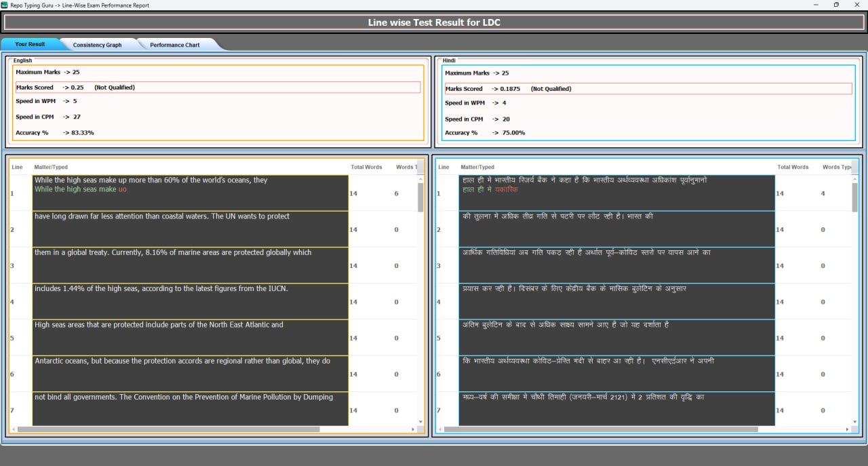Click English table 'Matter/Typed' column header
868x466 pixels.
coord(51,167)
